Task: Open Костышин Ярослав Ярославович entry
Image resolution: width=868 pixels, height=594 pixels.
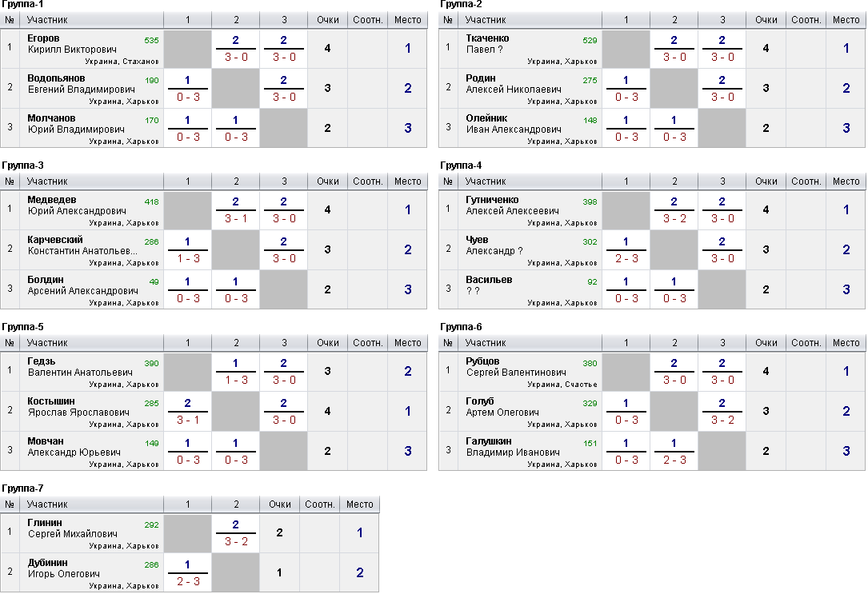Action: tap(78, 406)
